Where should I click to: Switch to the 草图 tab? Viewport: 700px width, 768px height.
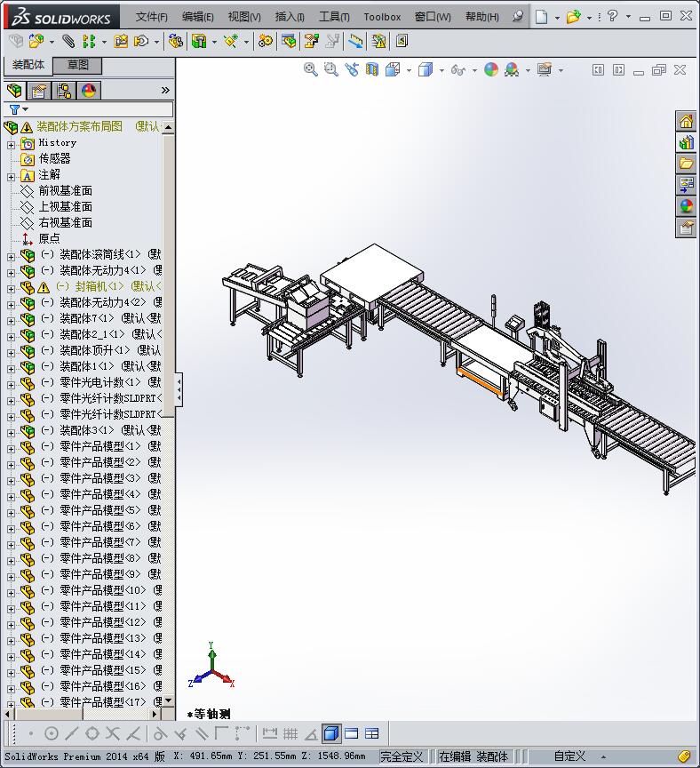point(77,65)
